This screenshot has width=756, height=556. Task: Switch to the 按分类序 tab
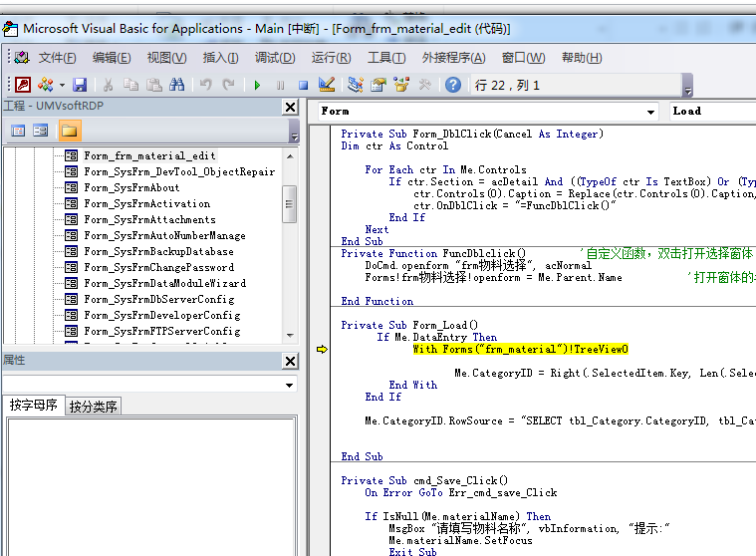click(x=93, y=407)
